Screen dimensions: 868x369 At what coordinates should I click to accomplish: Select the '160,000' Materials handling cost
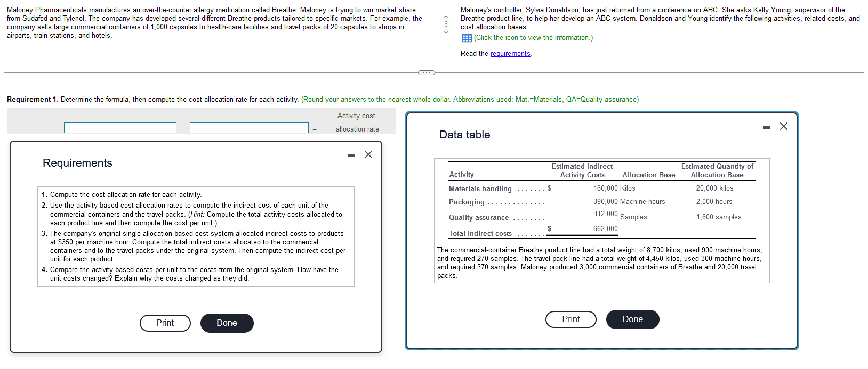(x=606, y=188)
